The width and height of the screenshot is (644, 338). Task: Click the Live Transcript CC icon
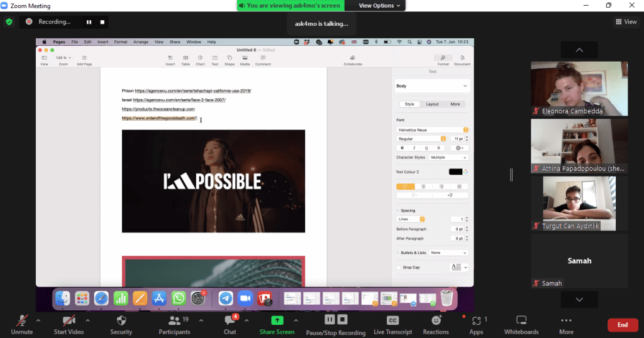click(392, 320)
